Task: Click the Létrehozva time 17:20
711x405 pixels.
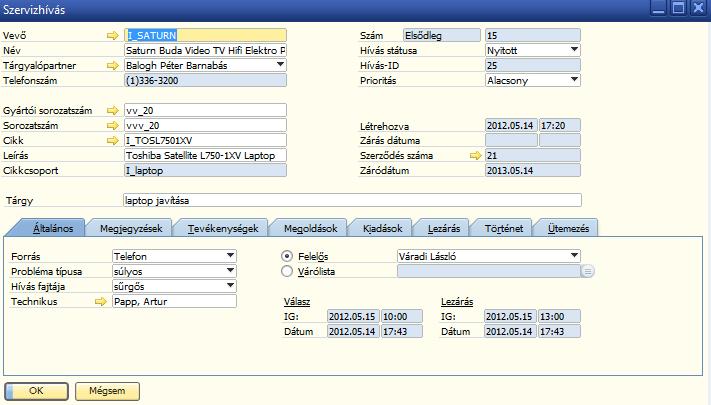Action: click(x=560, y=126)
